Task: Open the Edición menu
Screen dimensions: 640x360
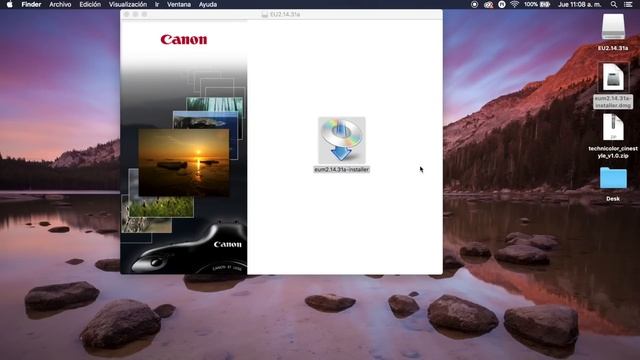Action: [90, 4]
